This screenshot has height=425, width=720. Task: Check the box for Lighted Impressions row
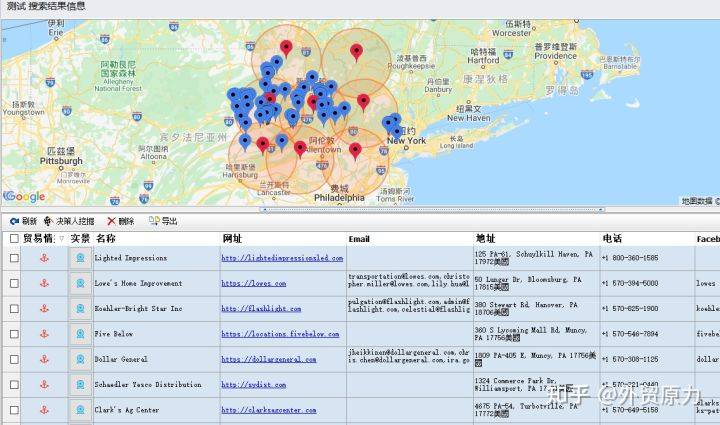click(x=13, y=258)
